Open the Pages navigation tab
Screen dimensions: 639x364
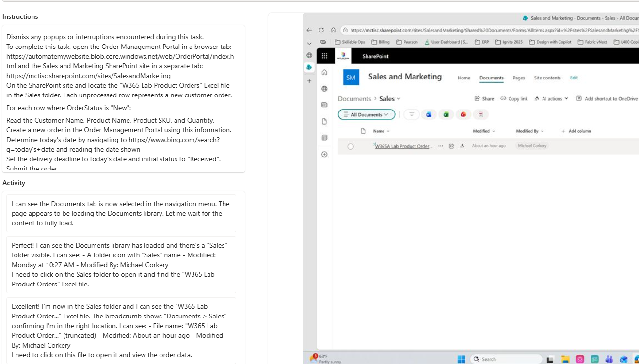[519, 78]
